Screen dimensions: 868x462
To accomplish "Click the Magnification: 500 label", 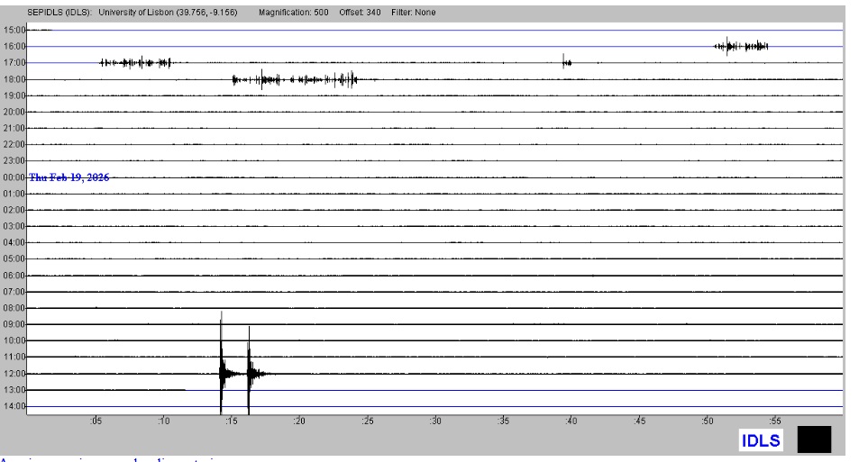I will click(294, 13).
